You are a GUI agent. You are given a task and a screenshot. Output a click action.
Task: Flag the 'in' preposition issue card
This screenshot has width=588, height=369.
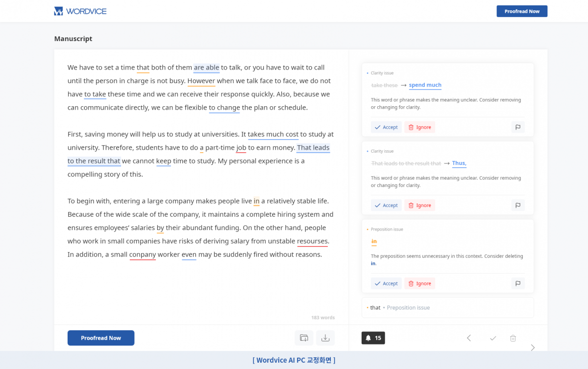point(517,283)
